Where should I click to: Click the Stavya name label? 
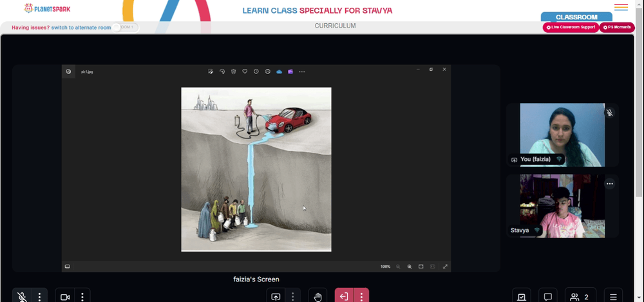(520, 231)
